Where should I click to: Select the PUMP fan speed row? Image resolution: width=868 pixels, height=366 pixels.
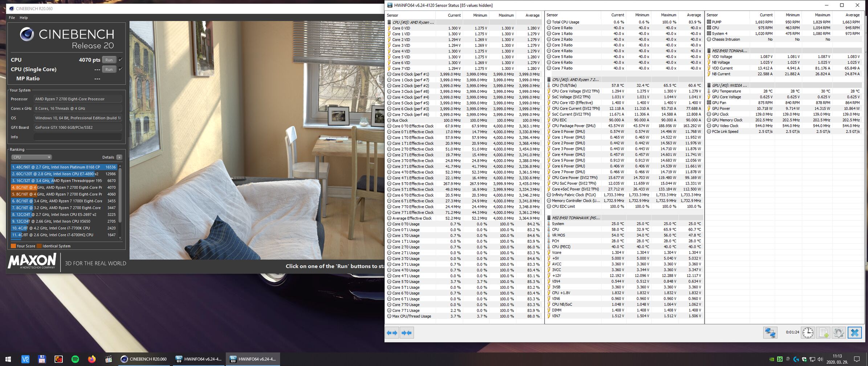784,22
